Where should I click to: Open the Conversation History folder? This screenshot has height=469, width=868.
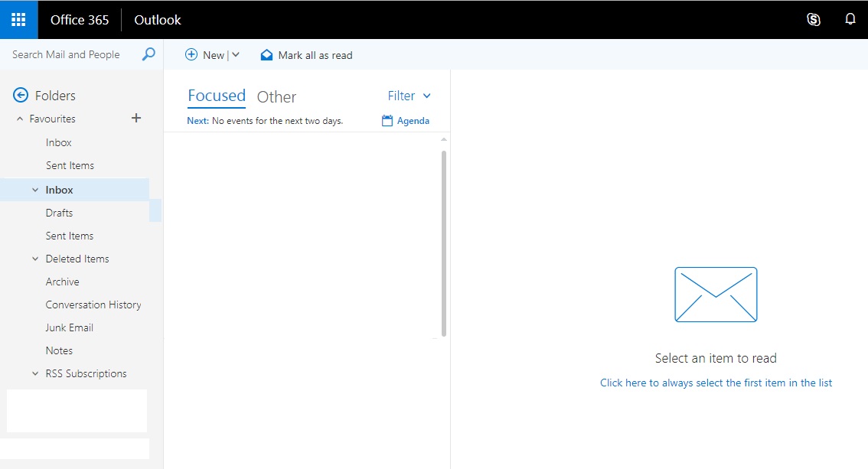point(93,305)
